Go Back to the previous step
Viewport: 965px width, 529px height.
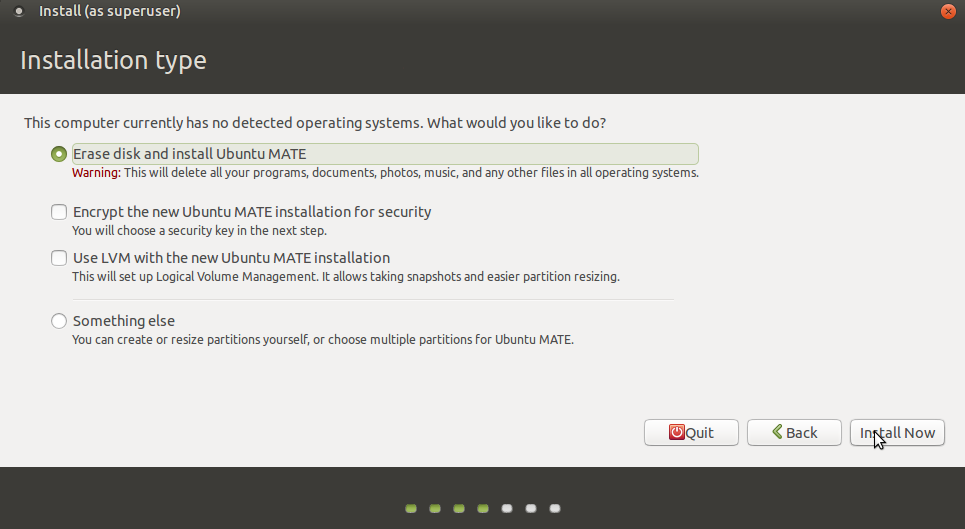tap(794, 432)
